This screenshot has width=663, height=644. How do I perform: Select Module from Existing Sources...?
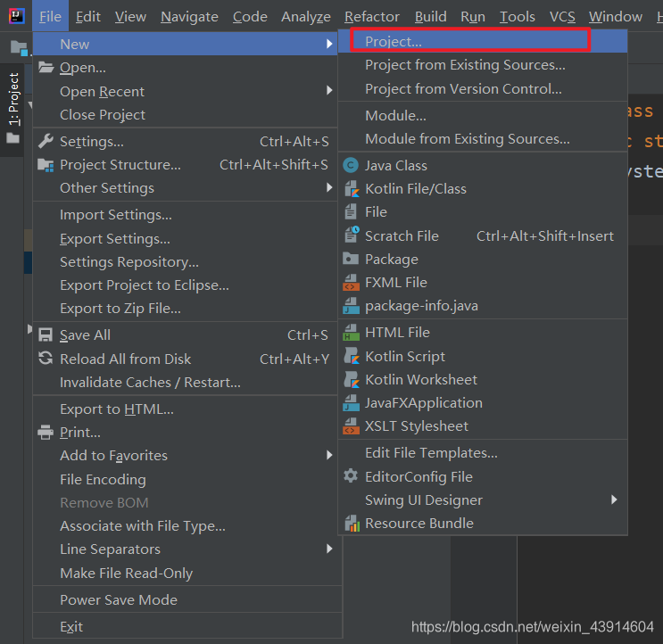click(x=483, y=138)
